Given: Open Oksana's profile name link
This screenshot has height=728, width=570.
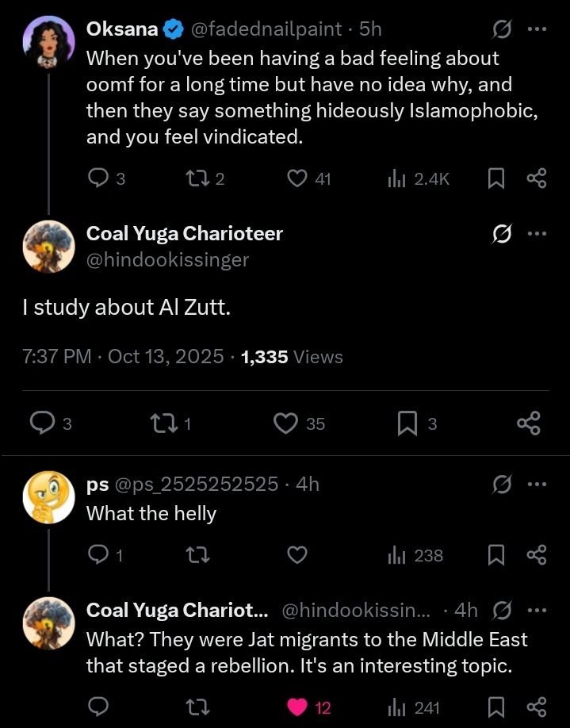Looking at the screenshot, I should pos(121,29).
